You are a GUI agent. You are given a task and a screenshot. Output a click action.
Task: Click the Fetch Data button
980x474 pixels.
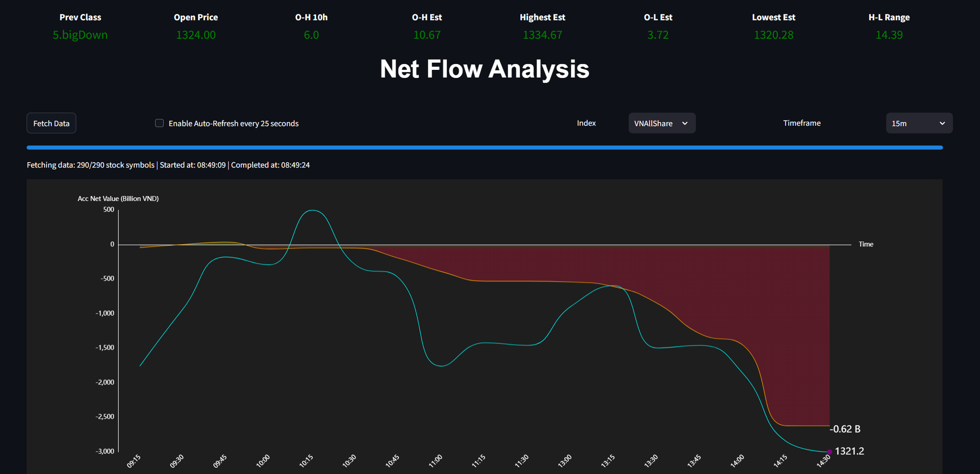coord(51,123)
